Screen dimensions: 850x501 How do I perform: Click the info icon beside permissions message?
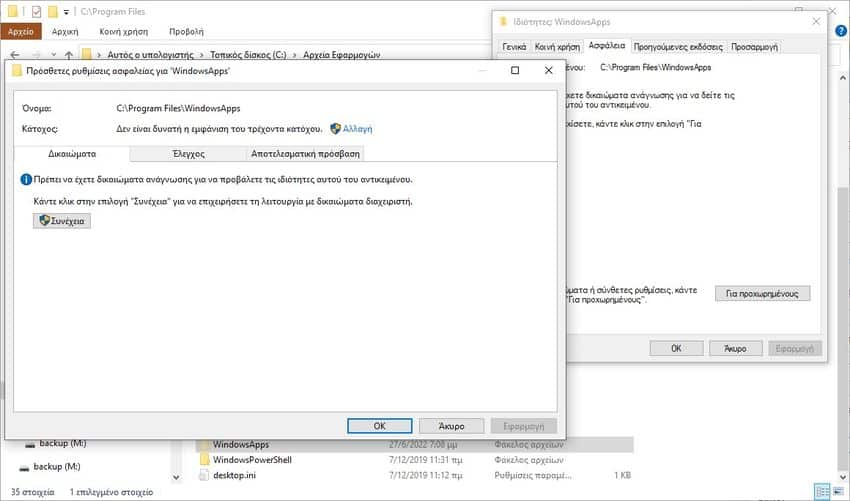pos(25,179)
